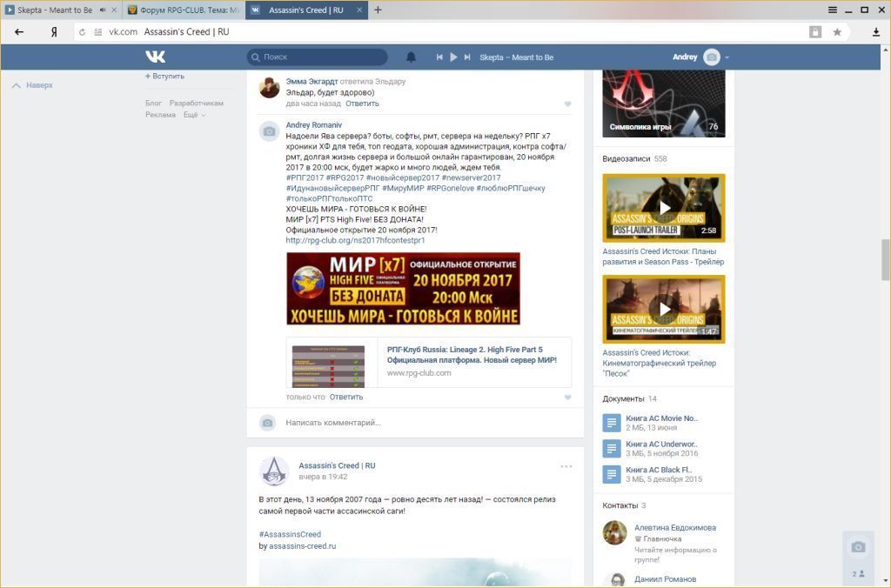Screen dimensions: 891x588
Task: Reply to Эмма Экгардт's comment
Action: click(362, 104)
